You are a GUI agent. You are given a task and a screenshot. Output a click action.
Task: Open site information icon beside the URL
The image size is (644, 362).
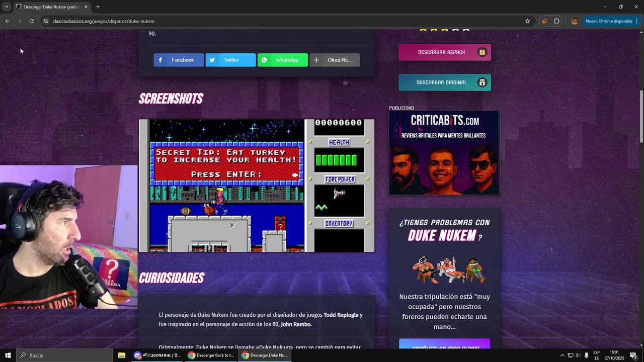click(45, 21)
